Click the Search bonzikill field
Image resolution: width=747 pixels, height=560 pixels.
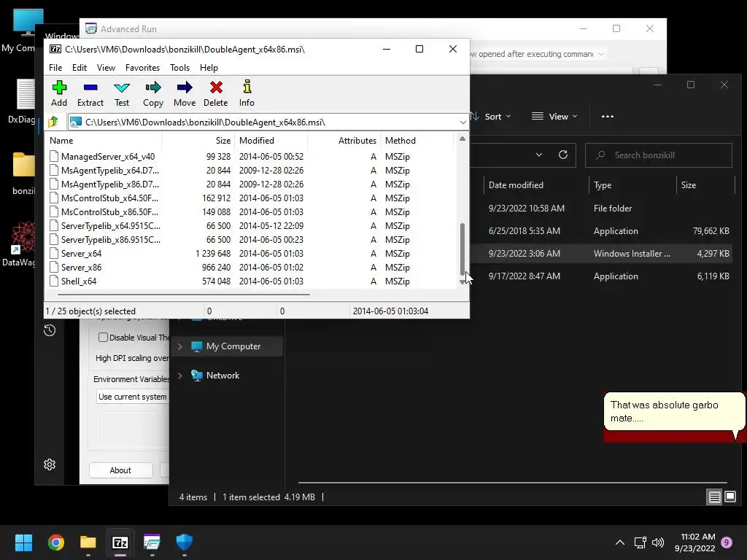click(x=659, y=155)
